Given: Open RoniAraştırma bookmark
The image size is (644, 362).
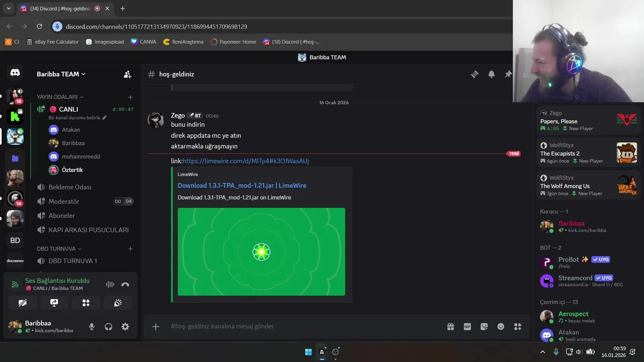Looking at the screenshot, I should 183,42.
